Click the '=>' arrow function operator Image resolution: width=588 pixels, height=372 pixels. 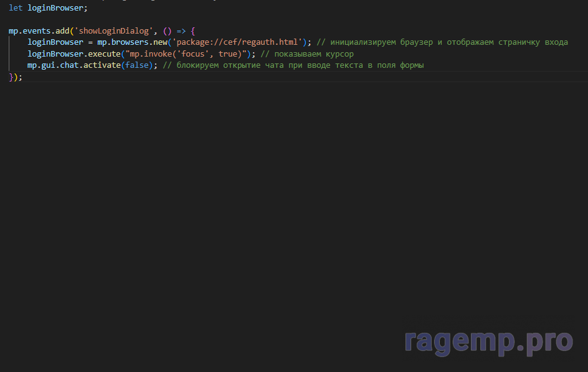pos(179,30)
